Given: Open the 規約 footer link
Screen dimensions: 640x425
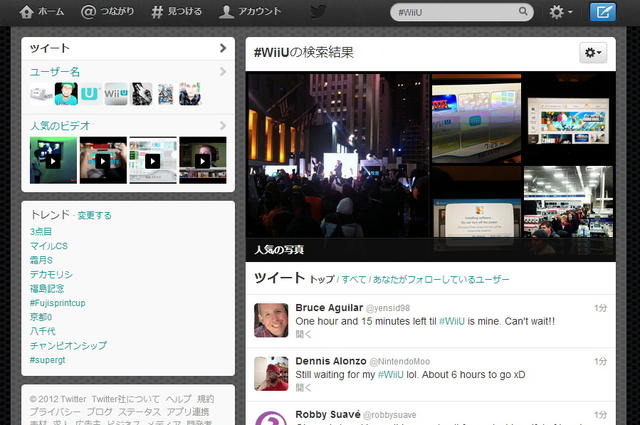Looking at the screenshot, I should point(205,399).
